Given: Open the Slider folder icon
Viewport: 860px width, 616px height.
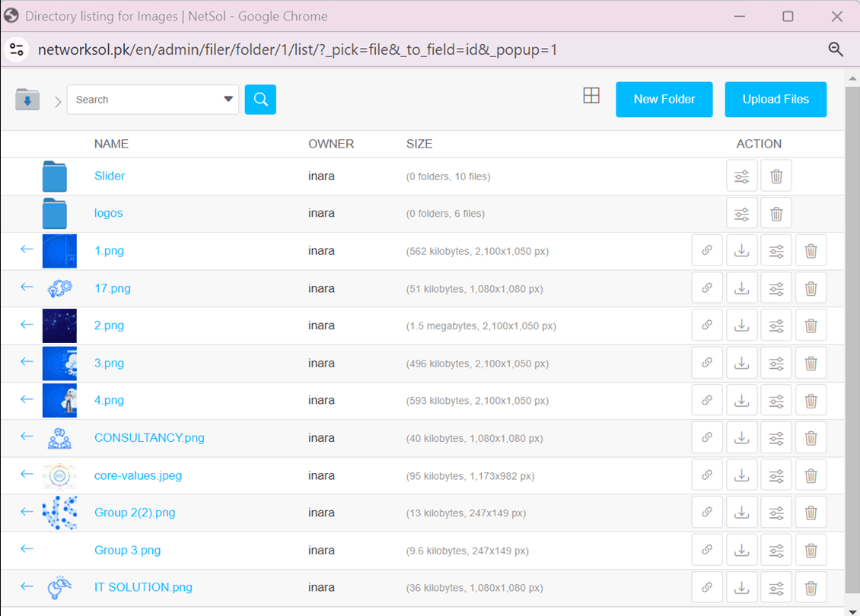Looking at the screenshot, I should tap(55, 176).
